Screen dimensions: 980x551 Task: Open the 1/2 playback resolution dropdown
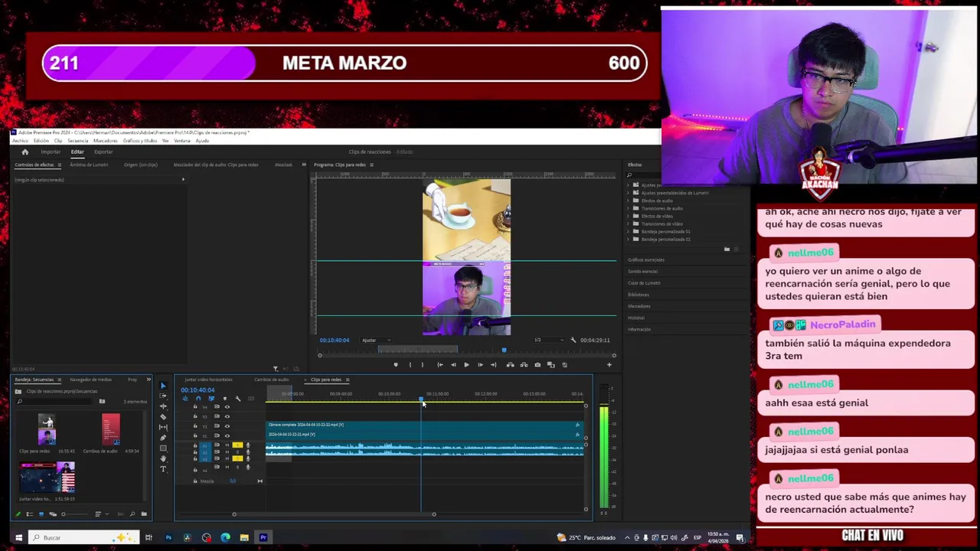tap(549, 340)
